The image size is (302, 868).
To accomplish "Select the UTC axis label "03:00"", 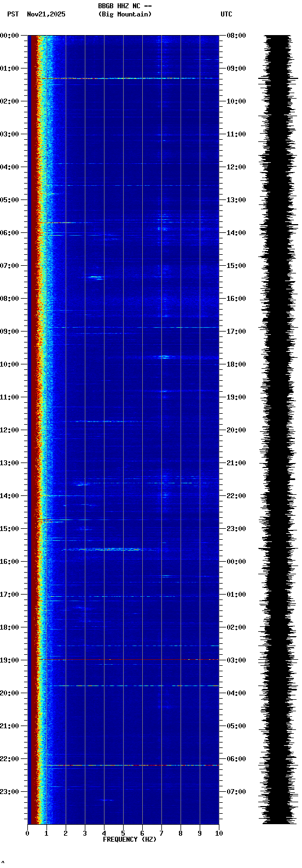I will tap(236, 660).
